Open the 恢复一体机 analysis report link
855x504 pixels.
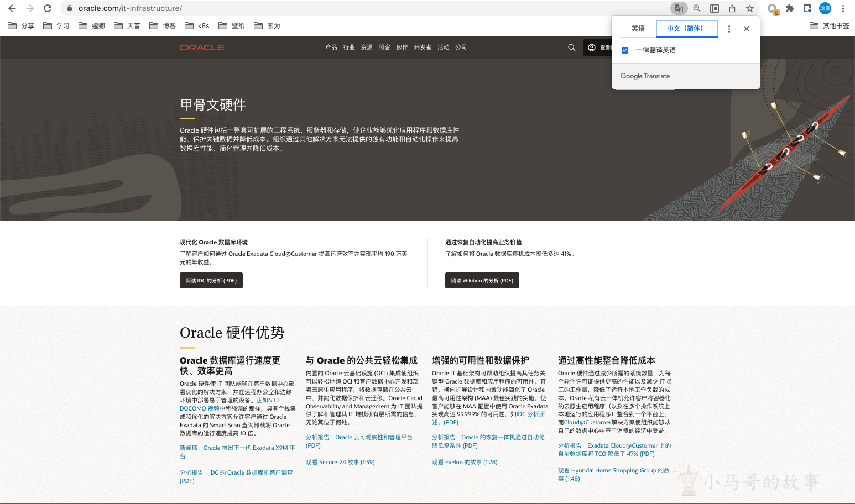(488, 442)
